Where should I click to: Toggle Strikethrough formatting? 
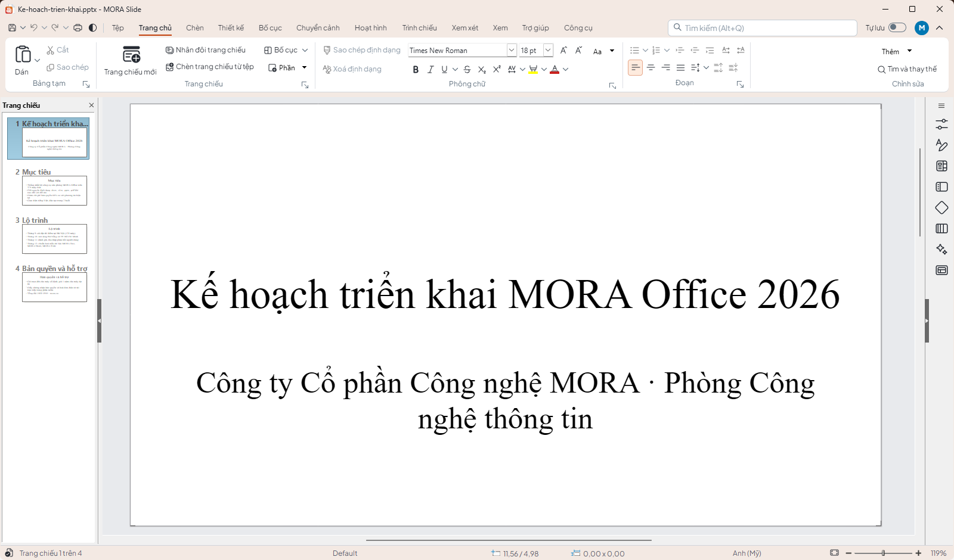tap(467, 70)
